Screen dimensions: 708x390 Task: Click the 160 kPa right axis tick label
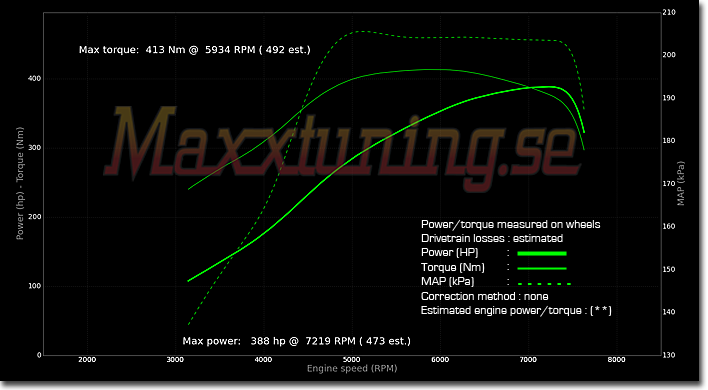669,226
